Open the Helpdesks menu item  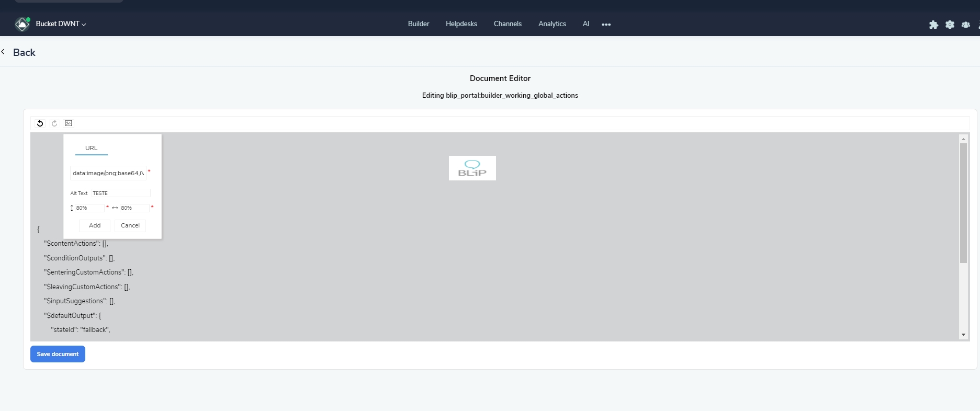click(461, 24)
